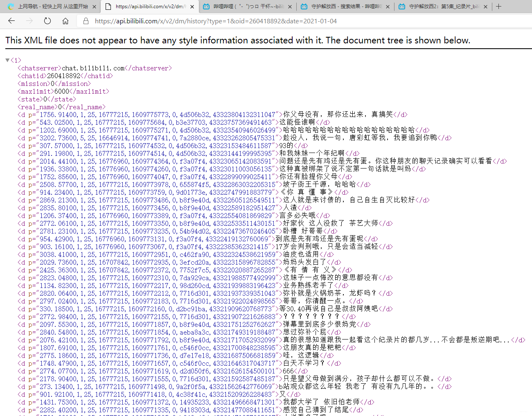Click comment 言多必失哦

[174, 216]
